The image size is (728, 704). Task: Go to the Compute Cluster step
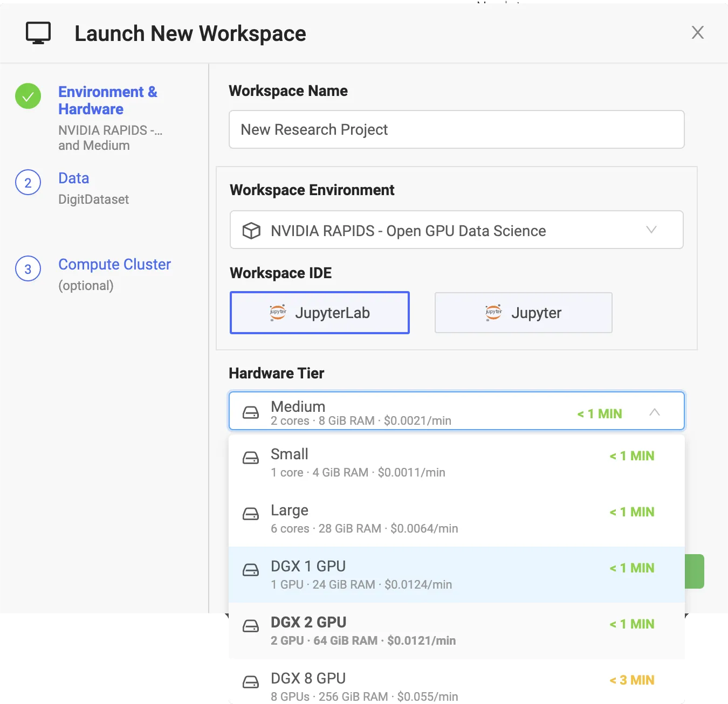pos(115,264)
